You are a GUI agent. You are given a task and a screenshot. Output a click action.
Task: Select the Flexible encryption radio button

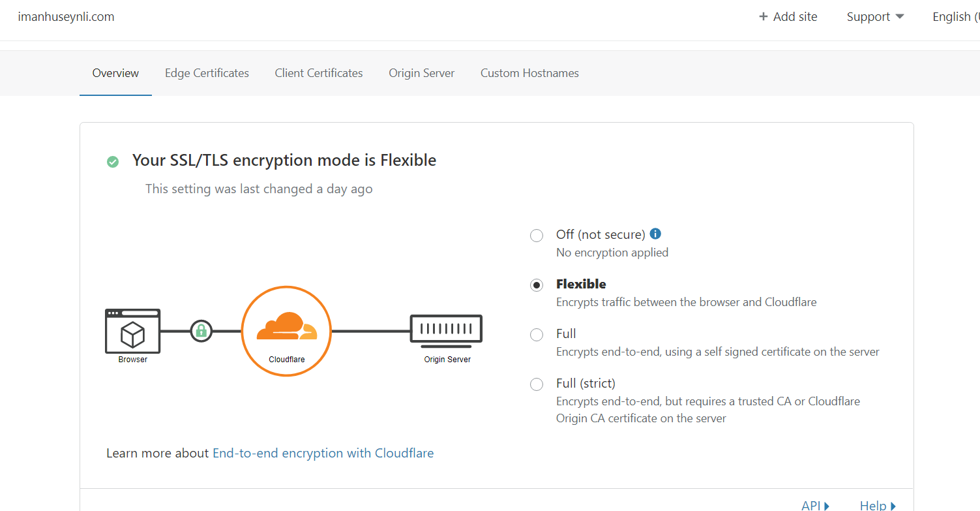click(537, 285)
